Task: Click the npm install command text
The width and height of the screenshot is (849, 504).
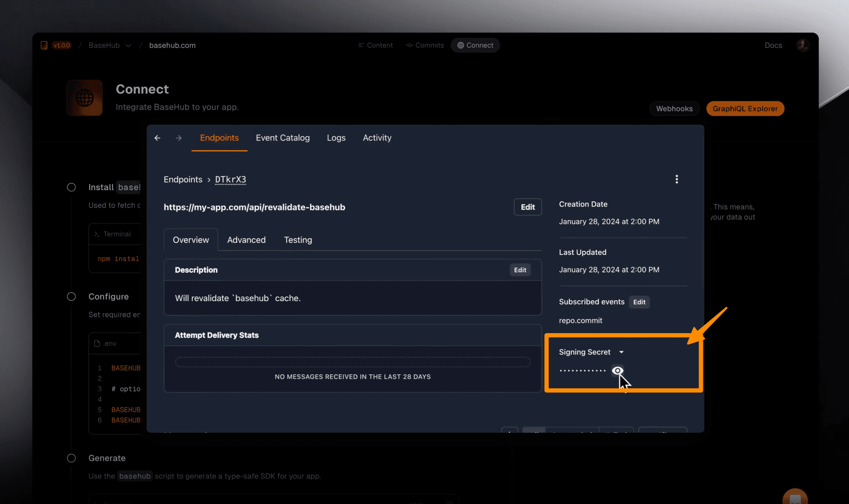Action: [x=118, y=259]
